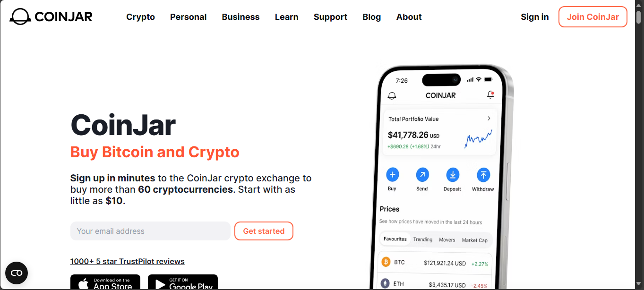Tap the notification bell icon on phone
The width and height of the screenshot is (644, 290).
[490, 95]
